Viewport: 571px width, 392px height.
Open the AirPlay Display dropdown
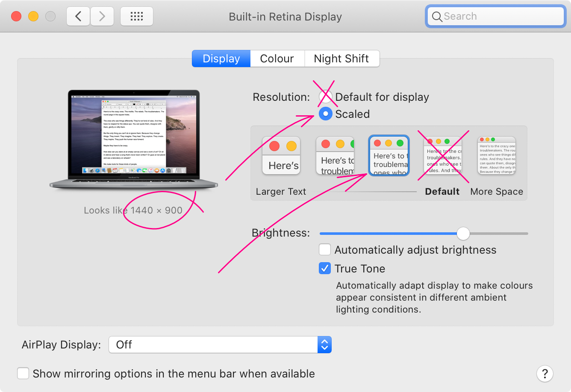[x=220, y=345]
